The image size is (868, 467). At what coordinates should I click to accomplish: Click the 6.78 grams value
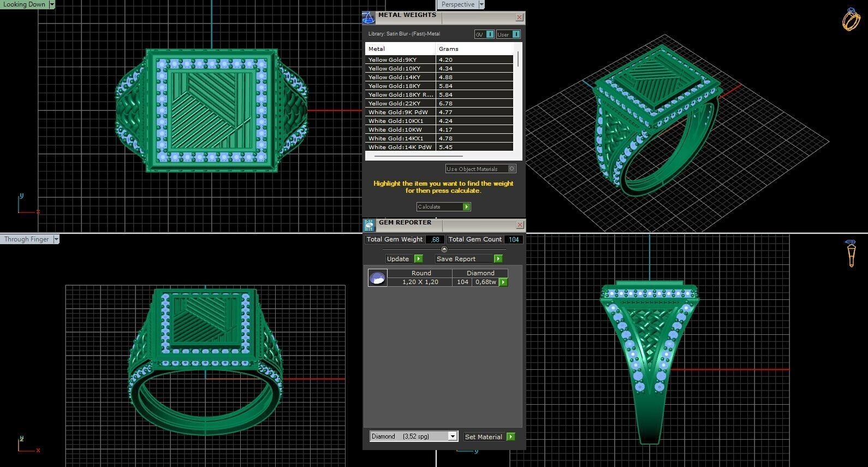tap(445, 103)
